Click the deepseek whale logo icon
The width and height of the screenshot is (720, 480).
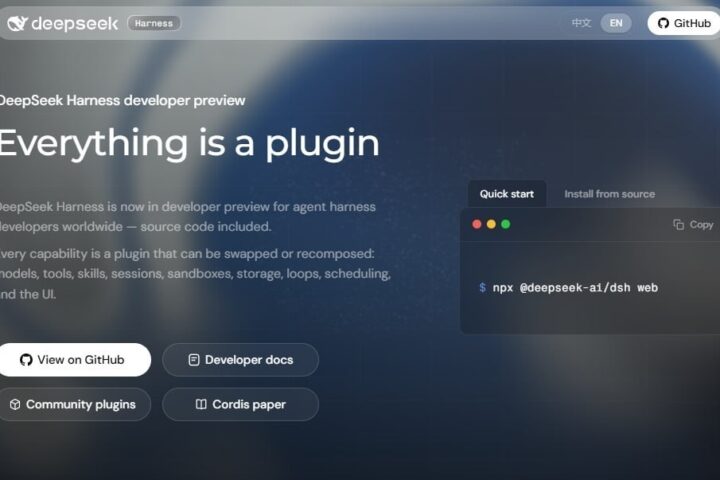17,23
